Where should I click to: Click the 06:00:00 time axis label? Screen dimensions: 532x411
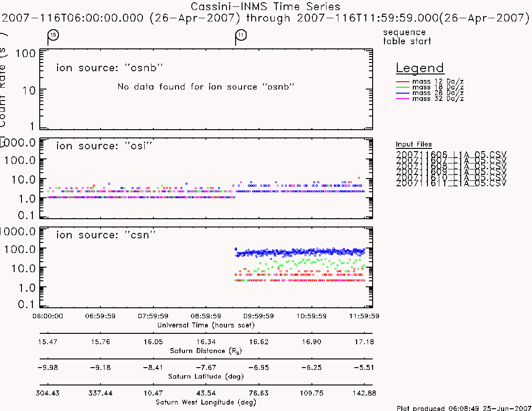[47, 316]
